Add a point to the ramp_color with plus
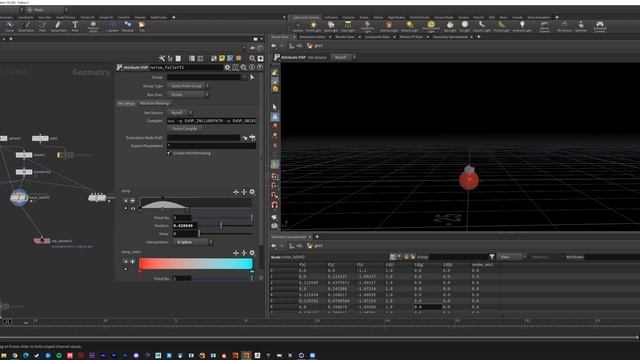 [x=133, y=262]
